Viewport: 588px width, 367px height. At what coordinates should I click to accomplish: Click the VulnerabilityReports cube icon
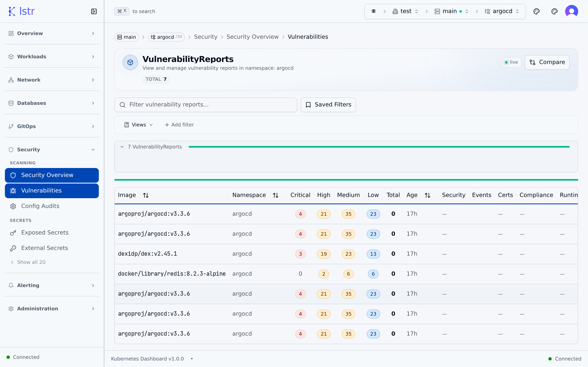point(130,62)
